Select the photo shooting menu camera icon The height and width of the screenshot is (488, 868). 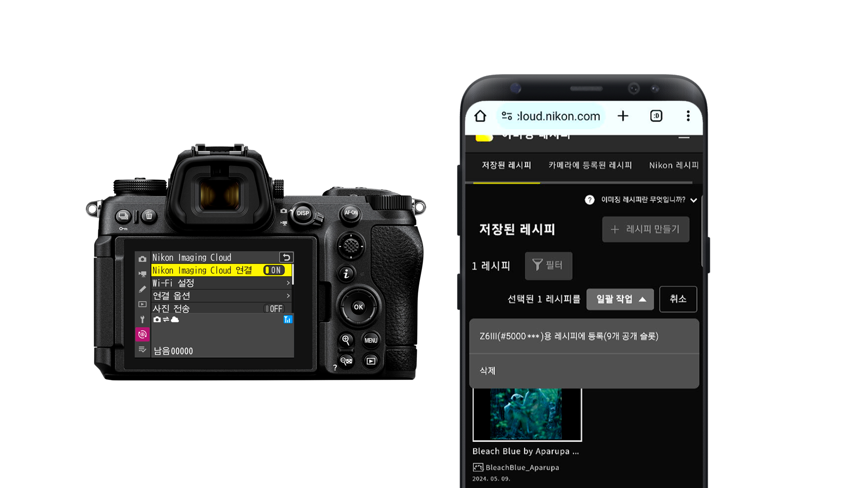[142, 259]
